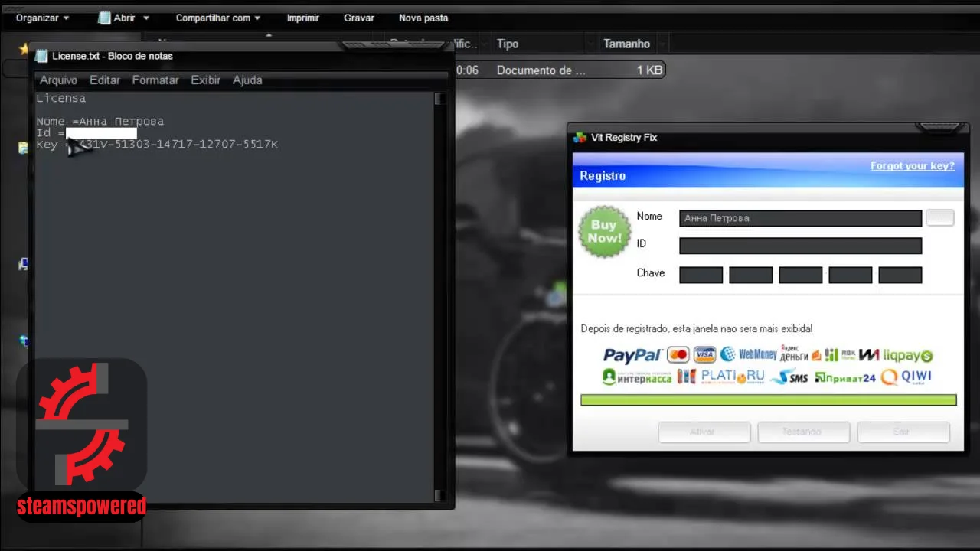Click the first Chave key segment field
The image size is (980, 551).
(x=701, y=275)
